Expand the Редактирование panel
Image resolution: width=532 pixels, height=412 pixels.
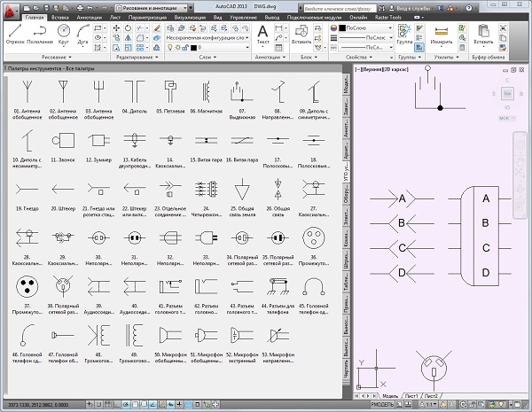tap(135, 57)
